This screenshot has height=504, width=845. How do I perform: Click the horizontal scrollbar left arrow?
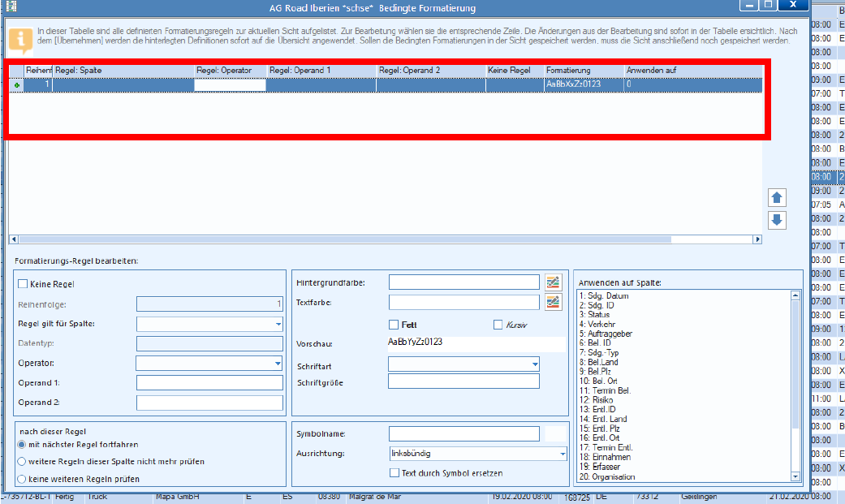14,239
